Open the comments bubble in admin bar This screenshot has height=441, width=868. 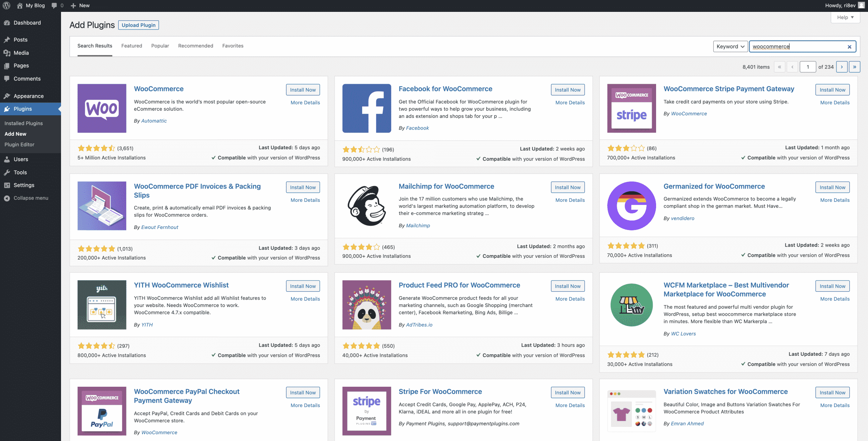(x=54, y=5)
